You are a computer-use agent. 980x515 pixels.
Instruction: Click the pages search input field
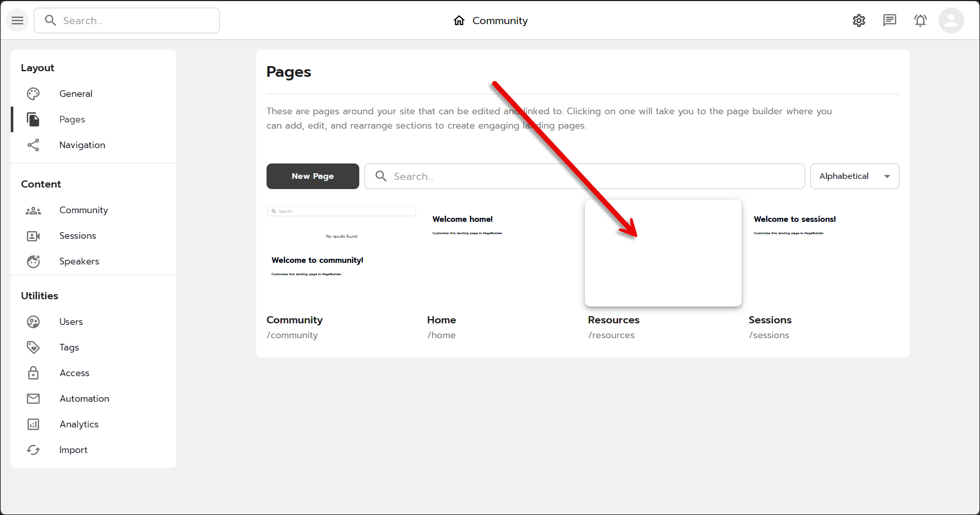pyautogui.click(x=584, y=176)
